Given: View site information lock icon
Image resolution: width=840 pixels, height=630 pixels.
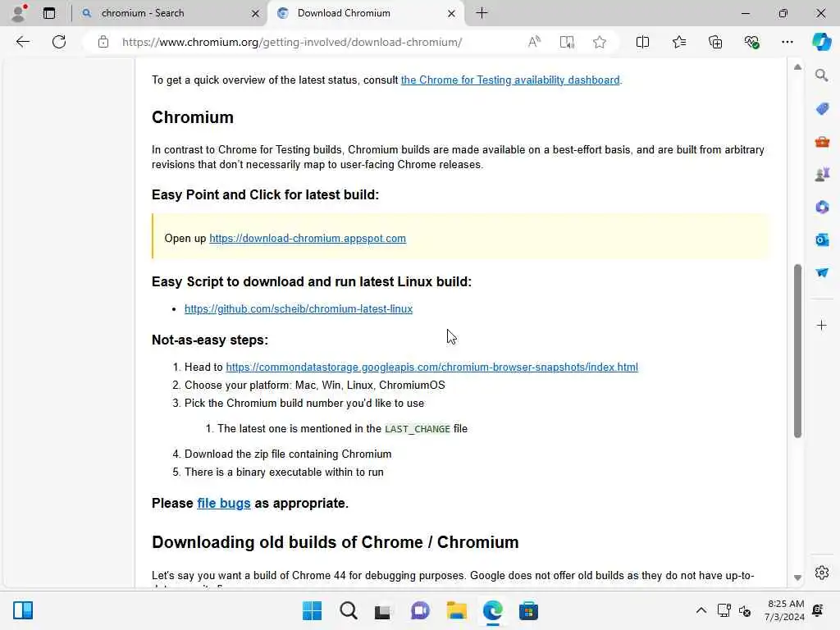Looking at the screenshot, I should coord(103,42).
